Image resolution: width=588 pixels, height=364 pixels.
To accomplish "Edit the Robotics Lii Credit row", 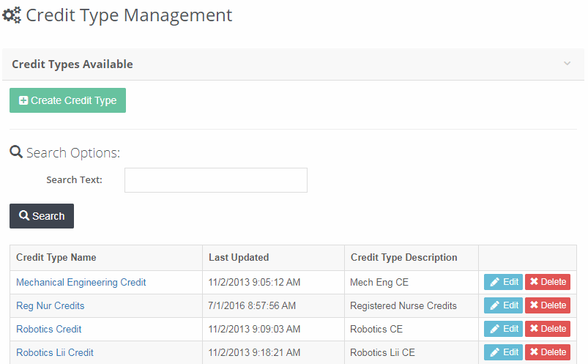I will (503, 352).
